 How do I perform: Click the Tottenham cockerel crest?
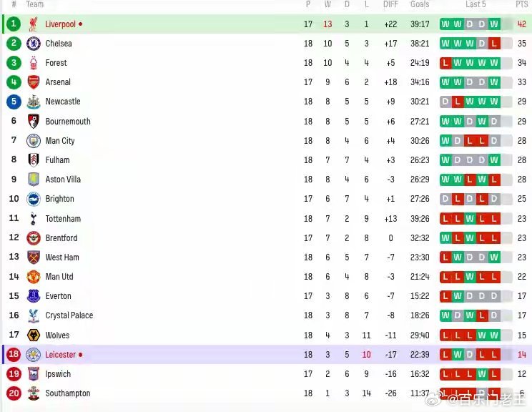(x=33, y=219)
